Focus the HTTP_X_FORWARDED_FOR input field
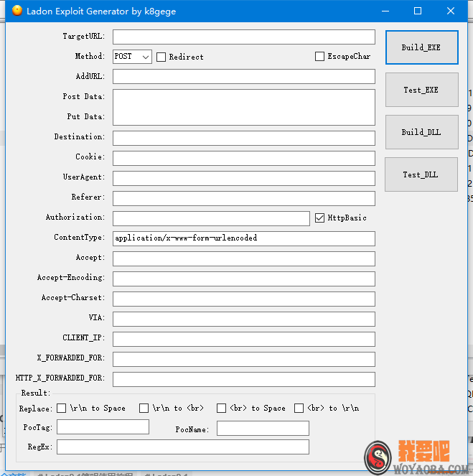Image resolution: width=473 pixels, height=476 pixels. pyautogui.click(x=244, y=380)
